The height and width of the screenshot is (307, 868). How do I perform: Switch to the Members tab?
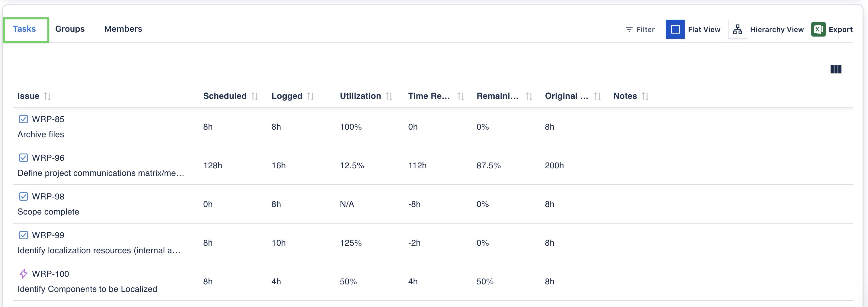click(x=123, y=29)
